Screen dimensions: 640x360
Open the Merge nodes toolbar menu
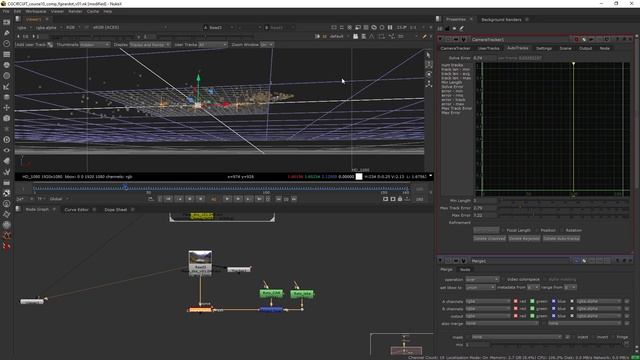pos(7,97)
